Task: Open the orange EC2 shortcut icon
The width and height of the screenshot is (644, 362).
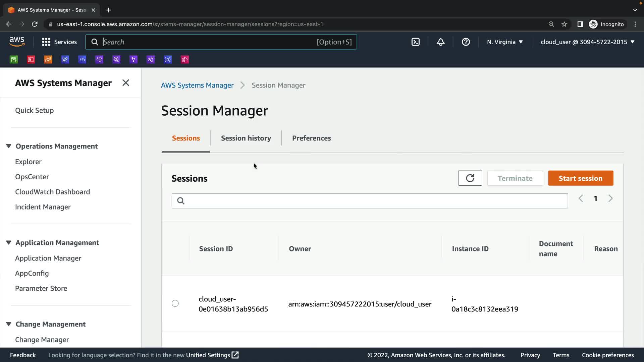Action: coord(48,60)
